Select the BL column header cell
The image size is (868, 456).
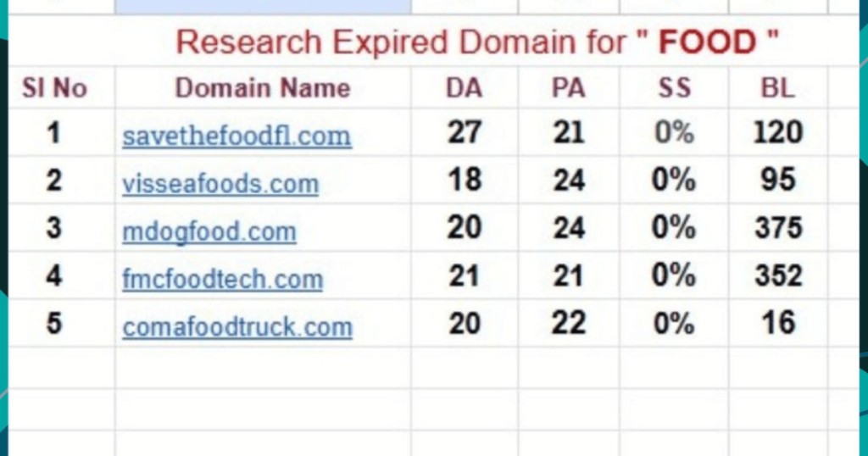click(777, 88)
